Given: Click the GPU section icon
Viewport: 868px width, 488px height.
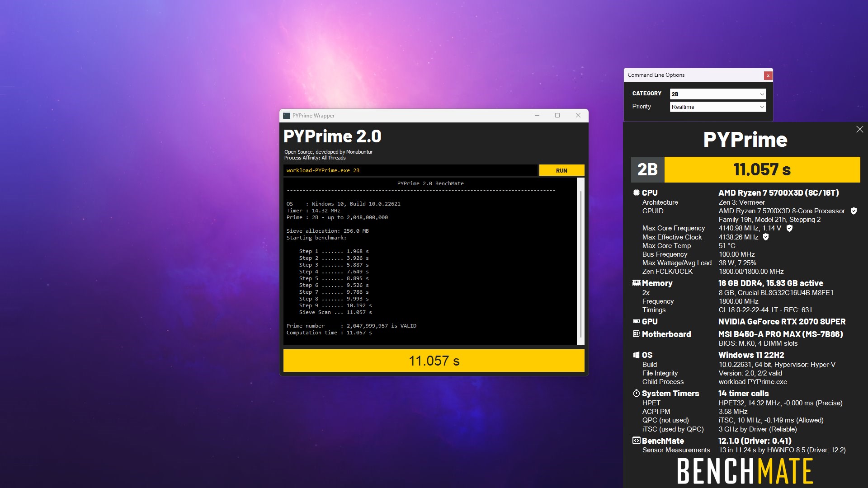Looking at the screenshot, I should coord(636,322).
